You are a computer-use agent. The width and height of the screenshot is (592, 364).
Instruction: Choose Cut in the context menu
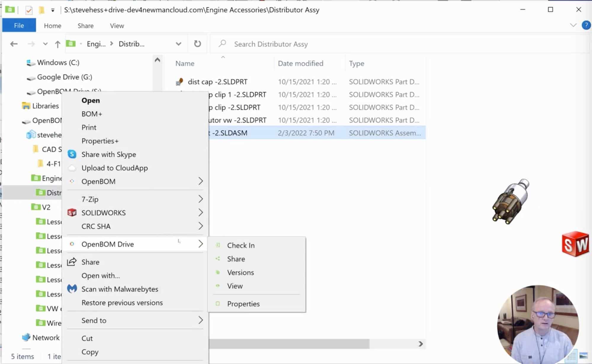point(87,338)
